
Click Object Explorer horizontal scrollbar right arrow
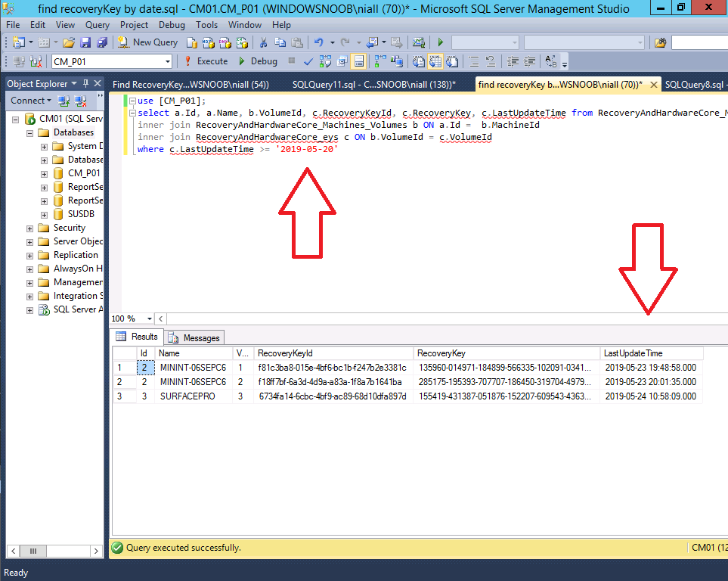tap(96, 551)
